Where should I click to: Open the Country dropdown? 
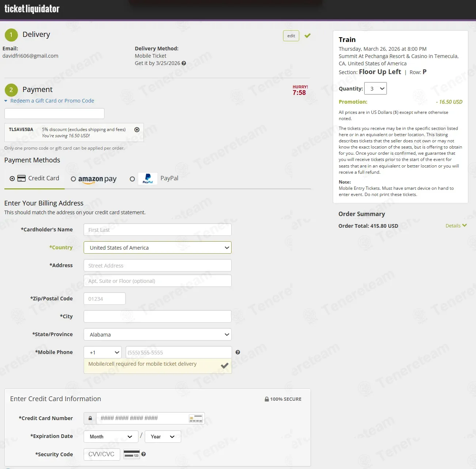point(157,247)
